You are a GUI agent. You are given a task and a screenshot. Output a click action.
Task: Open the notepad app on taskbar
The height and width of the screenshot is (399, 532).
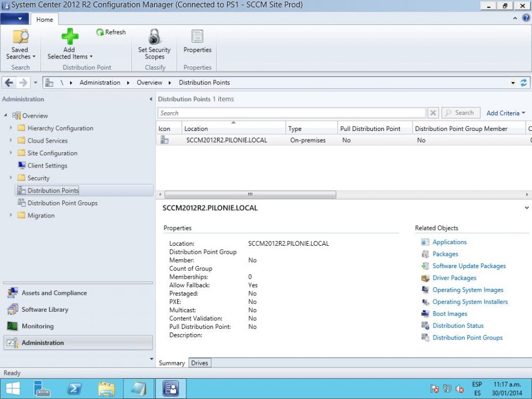pos(139,389)
